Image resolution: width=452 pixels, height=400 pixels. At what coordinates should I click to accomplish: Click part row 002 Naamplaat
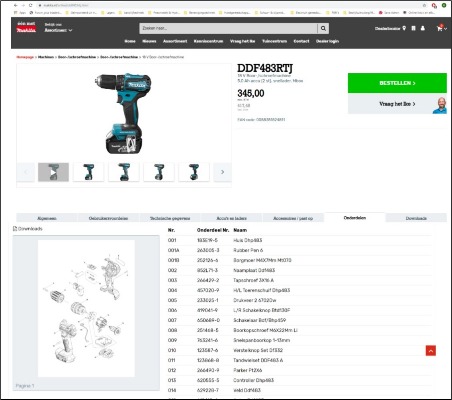pos(300,270)
